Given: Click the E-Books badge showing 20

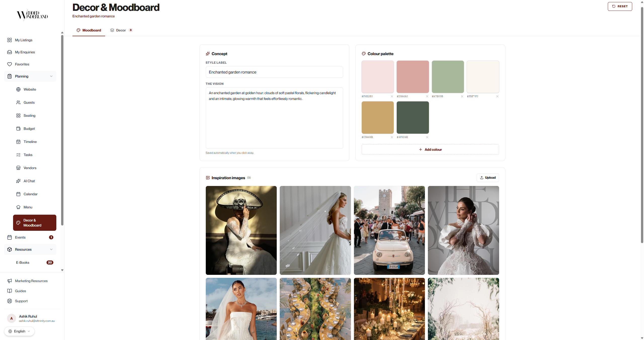Looking at the screenshot, I should pyautogui.click(x=50, y=262).
